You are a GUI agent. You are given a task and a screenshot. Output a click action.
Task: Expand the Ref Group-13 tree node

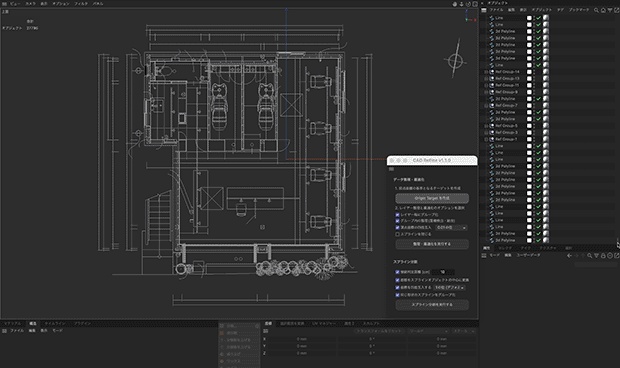(x=486, y=79)
